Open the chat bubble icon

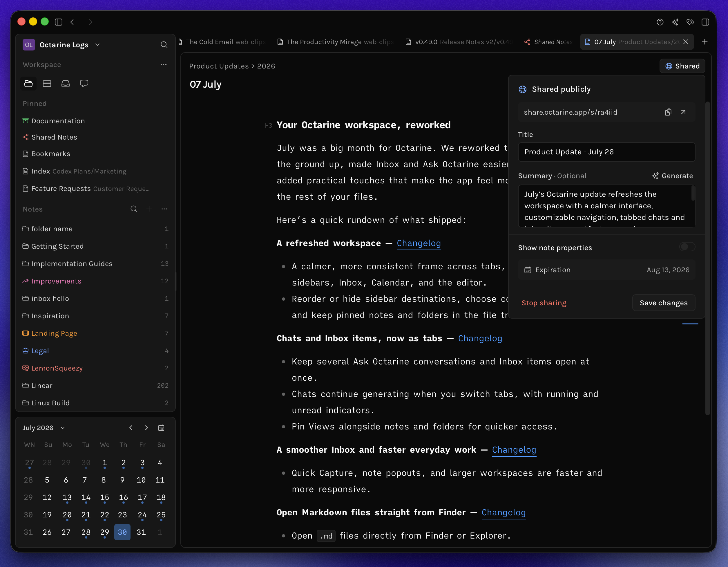(84, 83)
